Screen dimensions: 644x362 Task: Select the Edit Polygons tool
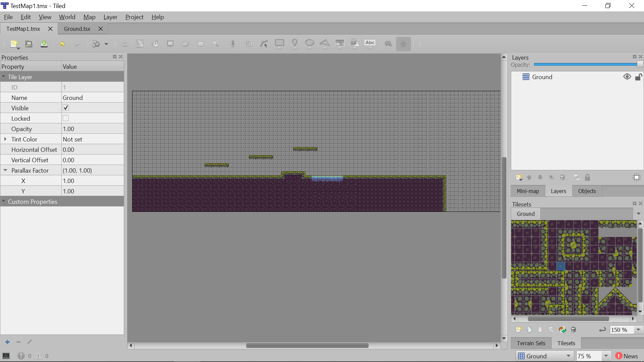point(264,44)
